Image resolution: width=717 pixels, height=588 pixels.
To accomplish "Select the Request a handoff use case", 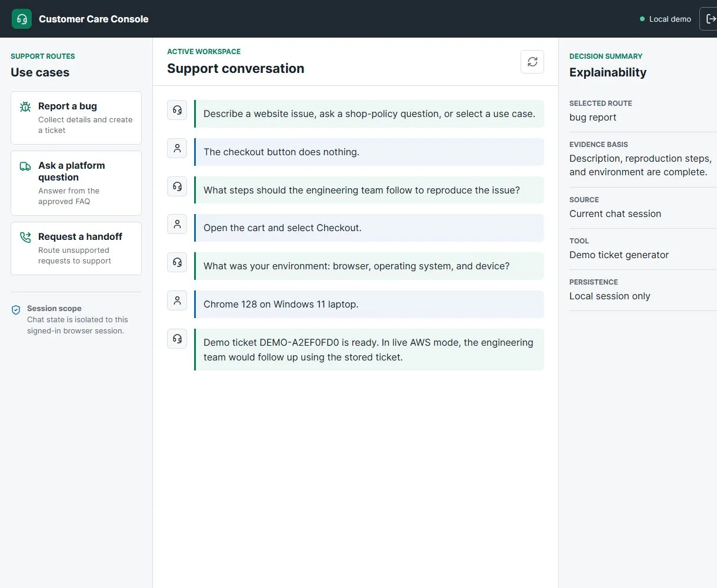I will tap(76, 248).
